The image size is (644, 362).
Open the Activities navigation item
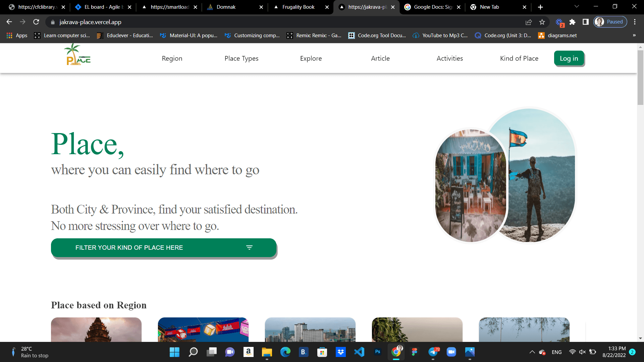coord(450,58)
